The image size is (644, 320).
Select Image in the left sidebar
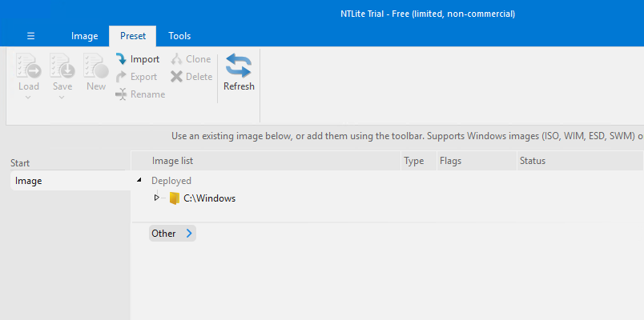pyautogui.click(x=70, y=181)
